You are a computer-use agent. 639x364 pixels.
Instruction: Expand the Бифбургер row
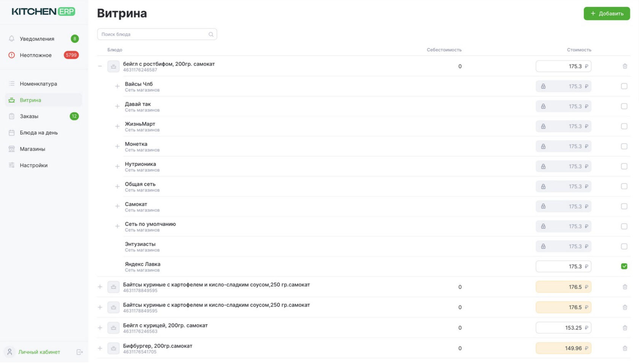pos(100,348)
